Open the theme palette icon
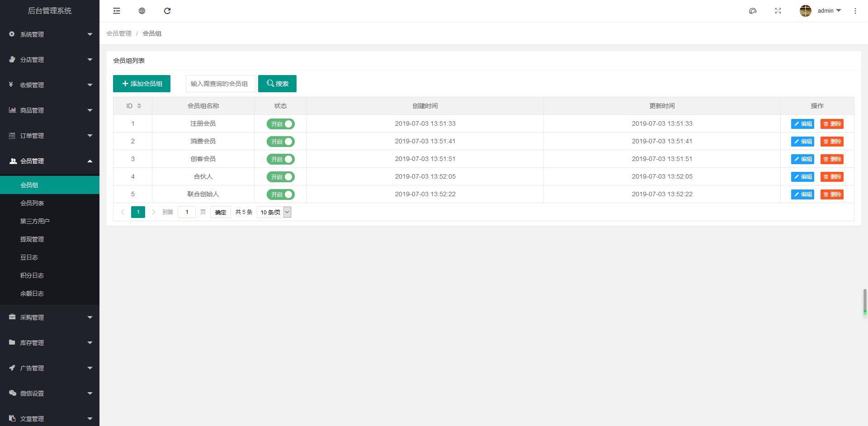This screenshot has width=868, height=426. pyautogui.click(x=753, y=11)
